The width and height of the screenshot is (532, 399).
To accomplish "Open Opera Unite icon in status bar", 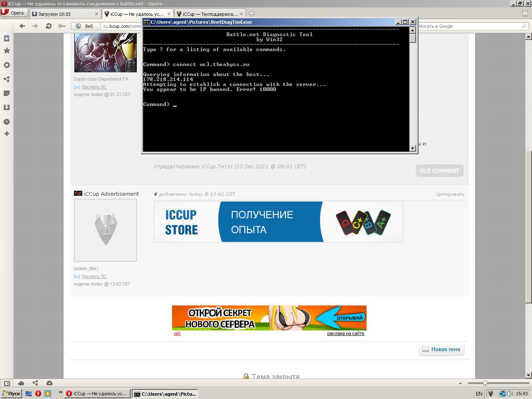I will [x=35, y=383].
